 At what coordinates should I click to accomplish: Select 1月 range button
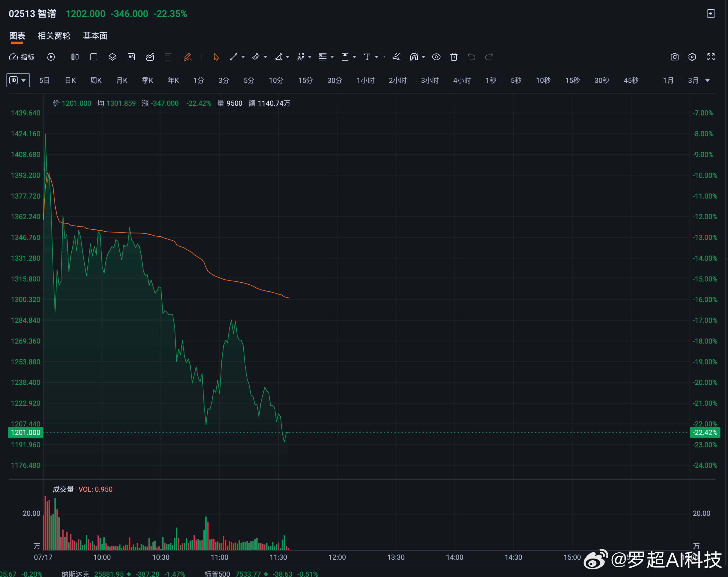(668, 81)
